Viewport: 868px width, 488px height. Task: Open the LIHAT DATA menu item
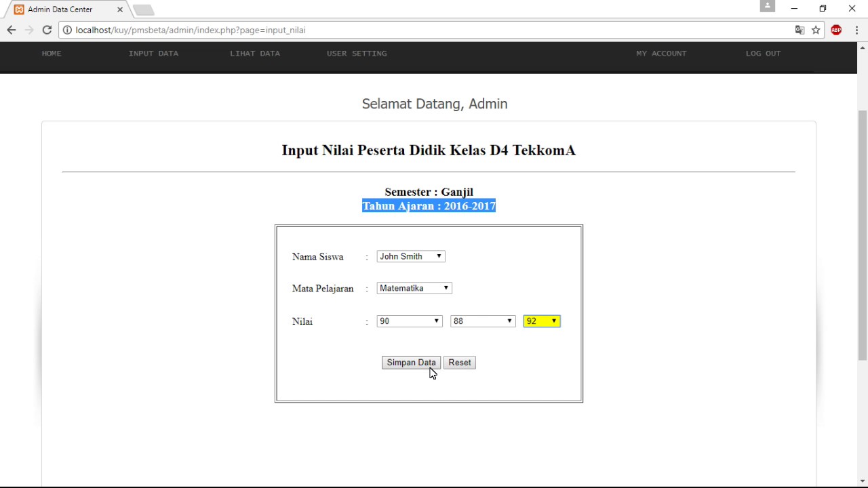point(255,54)
